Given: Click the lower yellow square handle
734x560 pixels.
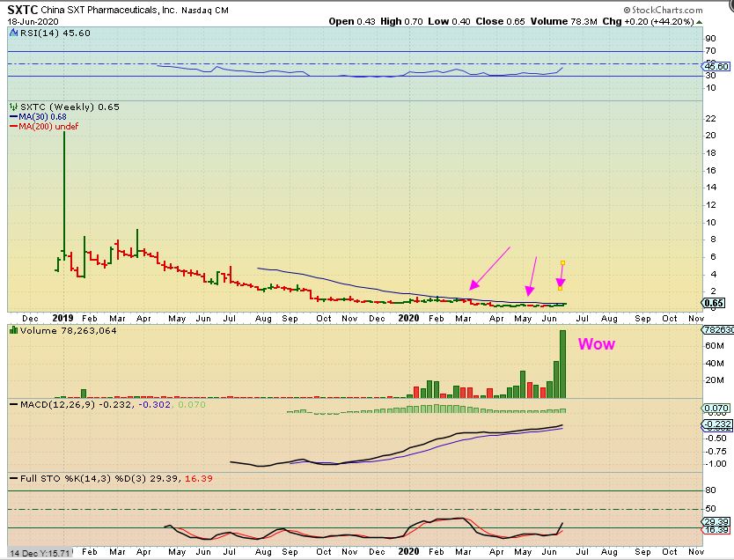Looking at the screenshot, I should [x=560, y=288].
